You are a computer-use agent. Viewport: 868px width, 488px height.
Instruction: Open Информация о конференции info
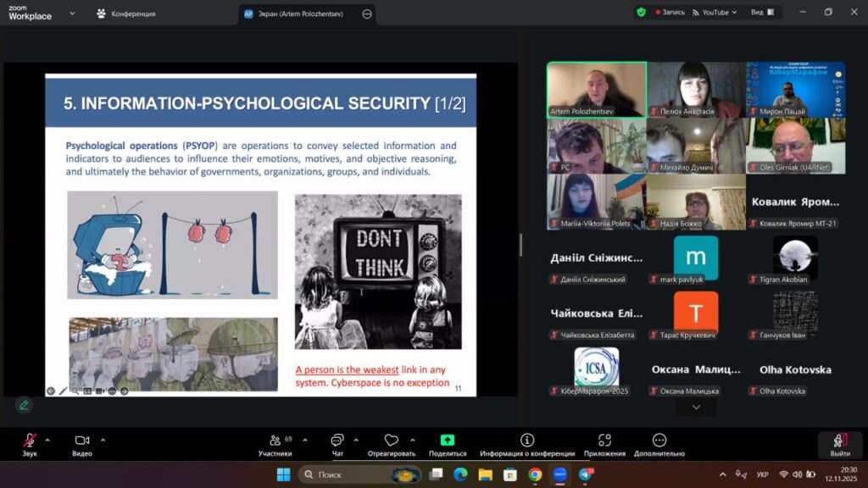[x=527, y=441]
